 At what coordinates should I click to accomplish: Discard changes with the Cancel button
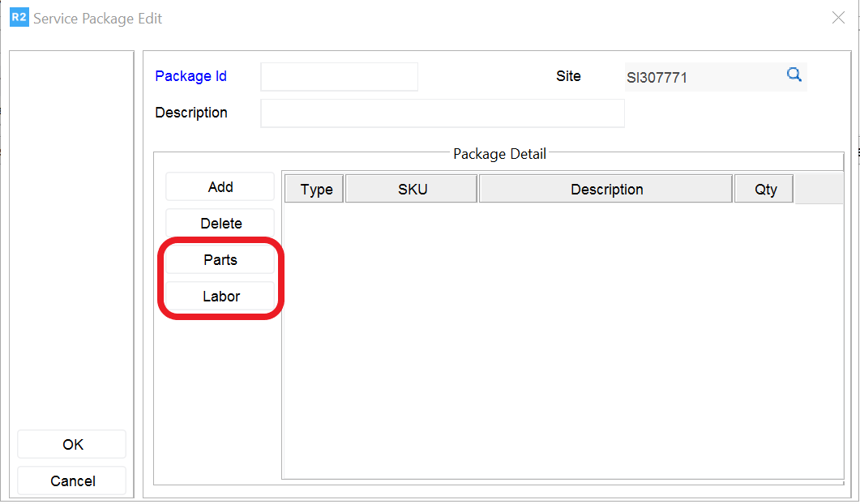pos(72,481)
